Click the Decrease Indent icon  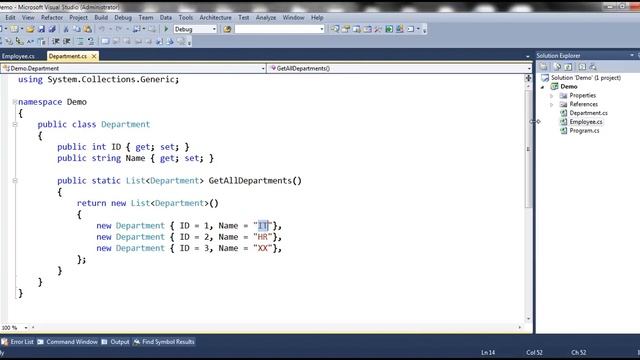(55, 41)
